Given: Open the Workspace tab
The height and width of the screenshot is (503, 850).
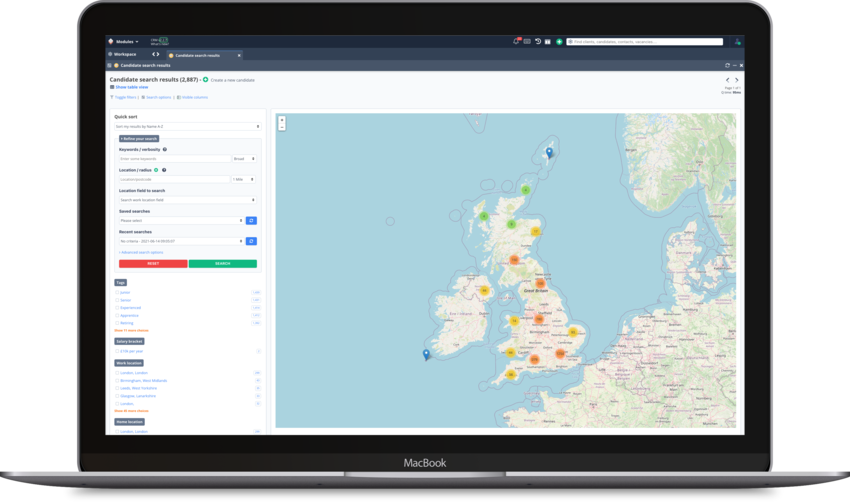Looking at the screenshot, I should pyautogui.click(x=123, y=54).
